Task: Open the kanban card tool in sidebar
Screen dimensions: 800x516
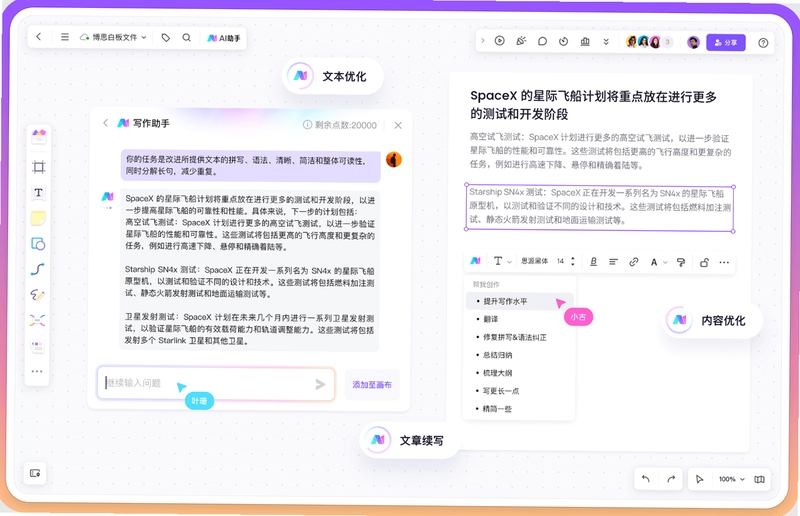Action: tap(37, 346)
